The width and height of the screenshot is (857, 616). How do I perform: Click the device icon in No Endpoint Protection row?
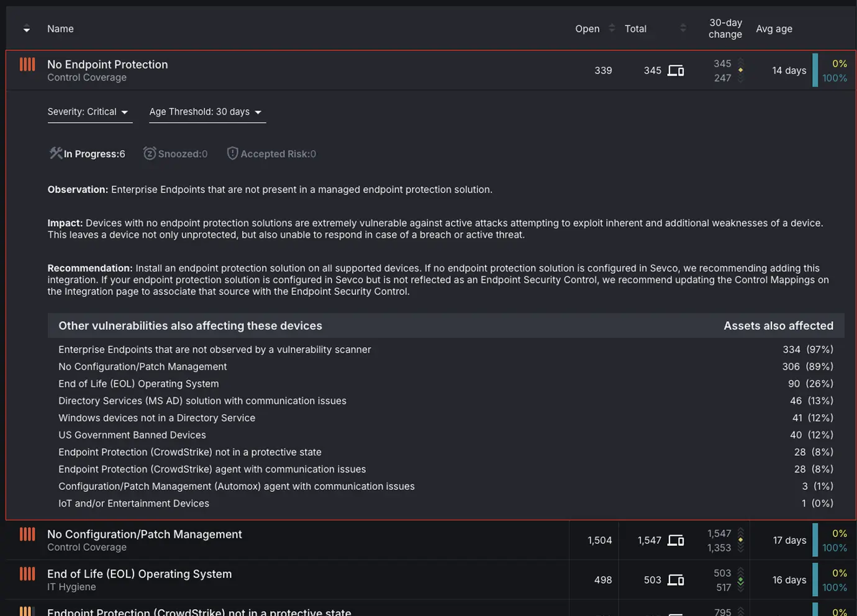[676, 70]
